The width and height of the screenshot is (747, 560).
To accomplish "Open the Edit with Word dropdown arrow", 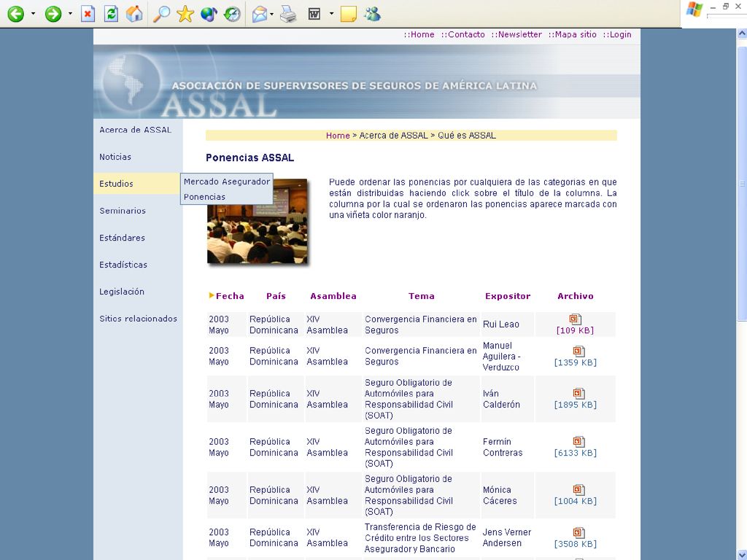I will pos(332,14).
